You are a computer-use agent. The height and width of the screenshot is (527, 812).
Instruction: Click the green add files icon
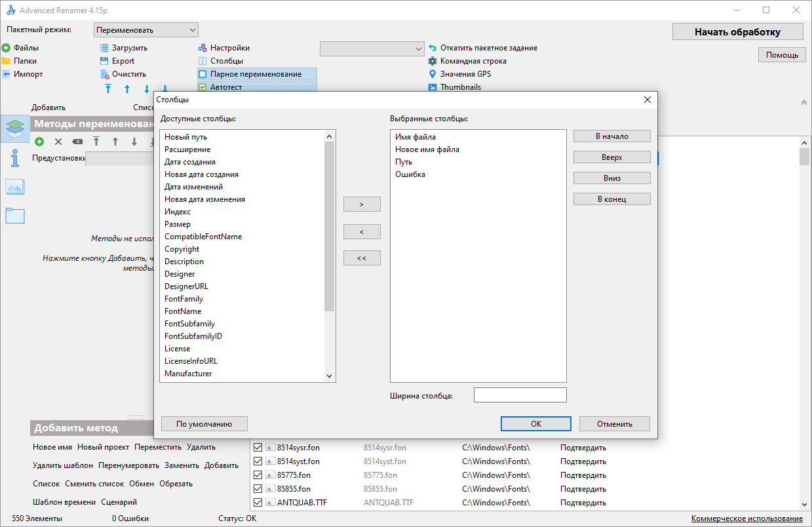[x=6, y=48]
